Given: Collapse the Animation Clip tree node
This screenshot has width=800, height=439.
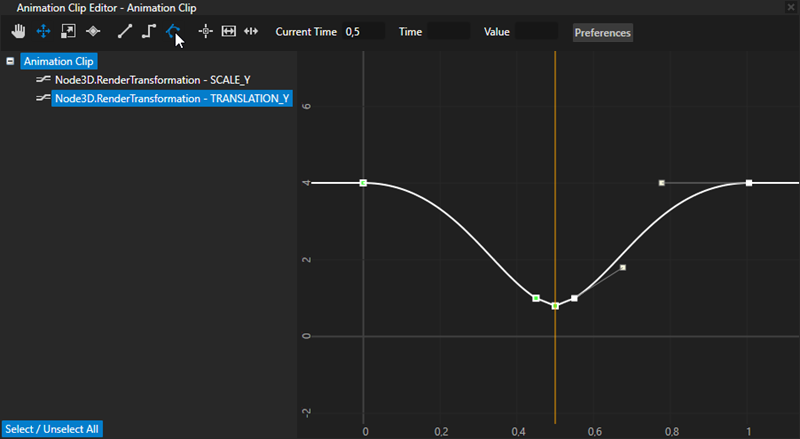Looking at the screenshot, I should pyautogui.click(x=10, y=61).
